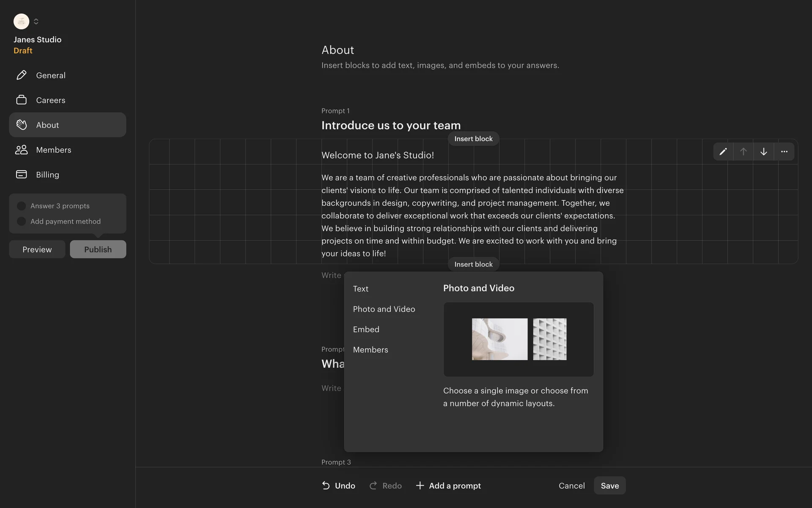Open General settings with pencil icon

click(x=50, y=75)
